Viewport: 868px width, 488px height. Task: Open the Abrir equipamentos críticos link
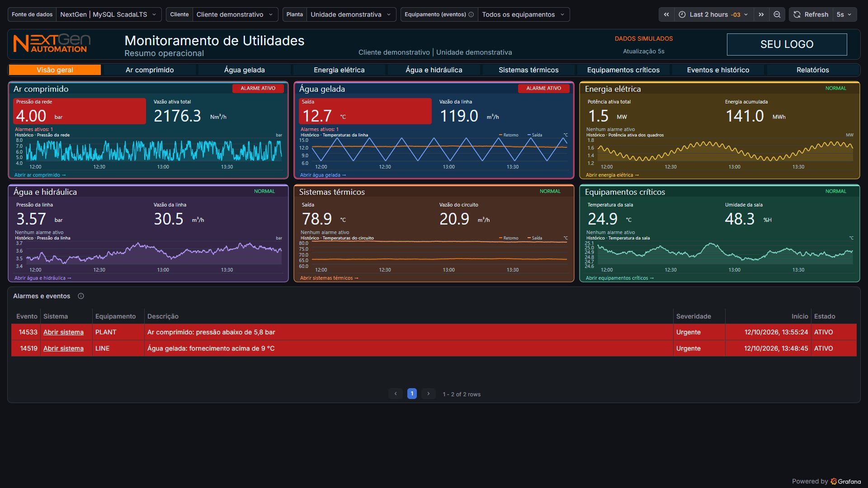[x=620, y=278]
